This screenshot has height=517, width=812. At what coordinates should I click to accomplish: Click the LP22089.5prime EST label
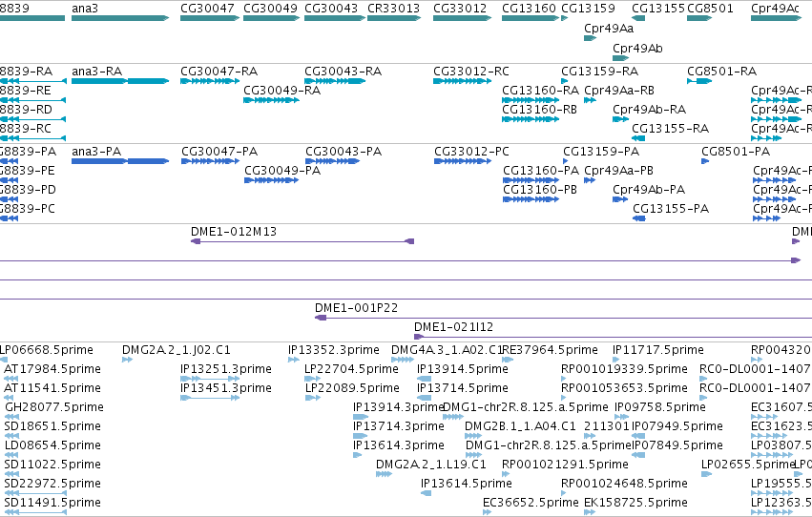[352, 388]
